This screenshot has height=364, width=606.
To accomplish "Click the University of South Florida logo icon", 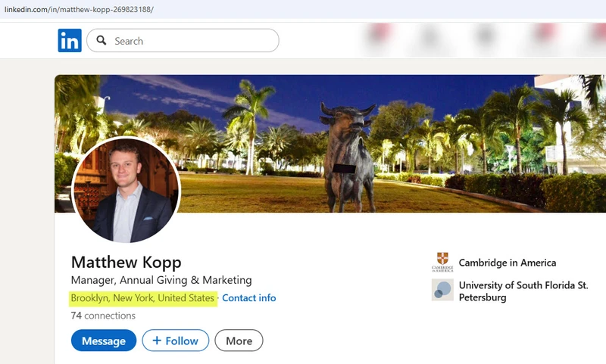I will click(442, 290).
